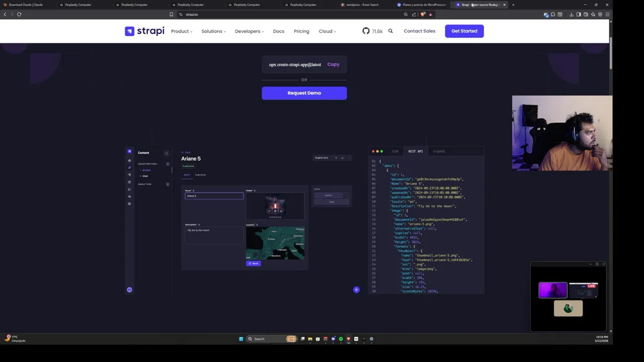Click the Back link above Ariane 5
644x362 pixels.
click(187, 152)
